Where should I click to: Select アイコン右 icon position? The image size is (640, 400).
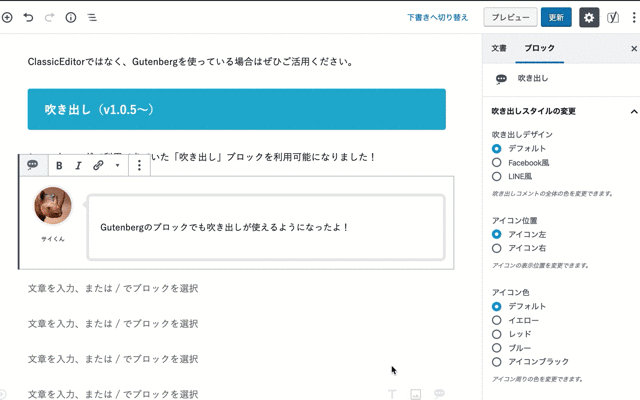point(496,248)
